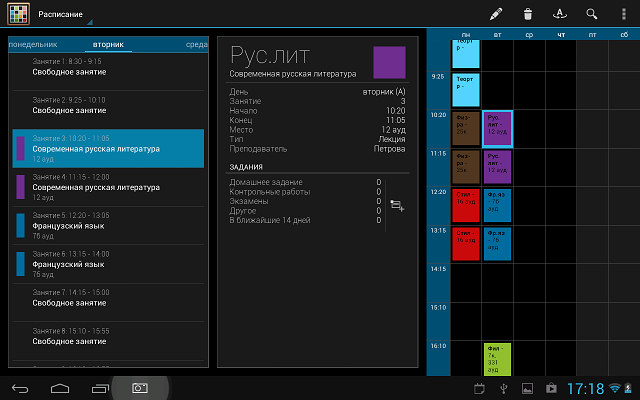Screen dimensions: 640x400
Task: Select Занятие 7 14:15 - 15:00 row
Action: 108,302
